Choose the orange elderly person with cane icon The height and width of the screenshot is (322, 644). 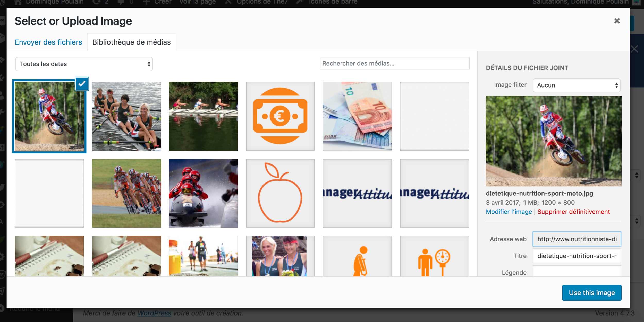point(357,257)
